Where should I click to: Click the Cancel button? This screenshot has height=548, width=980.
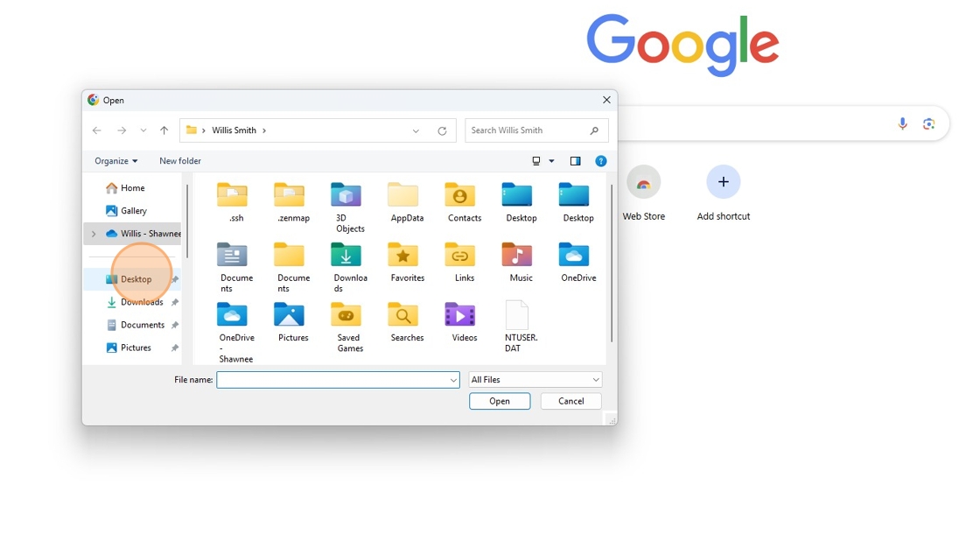tap(570, 401)
